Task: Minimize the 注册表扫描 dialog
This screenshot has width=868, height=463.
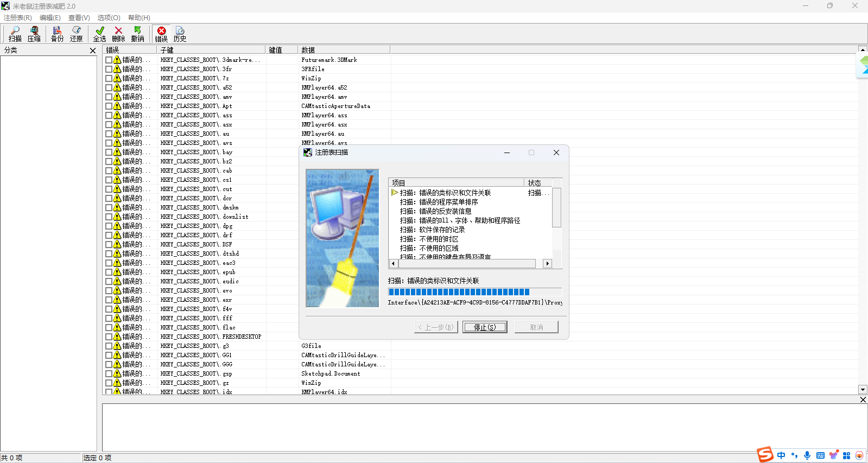Action: 507,153
